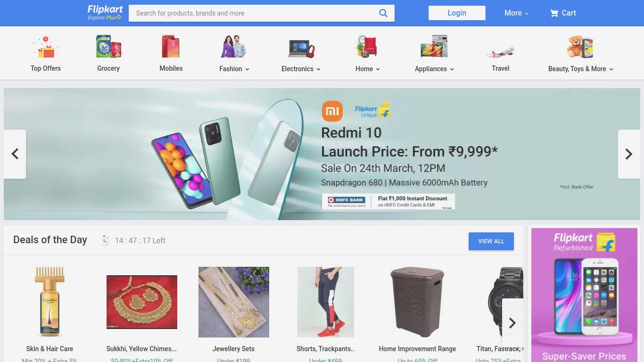644x362 pixels.
Task: Advance the Deals of the Day carousel
Action: coord(512,323)
